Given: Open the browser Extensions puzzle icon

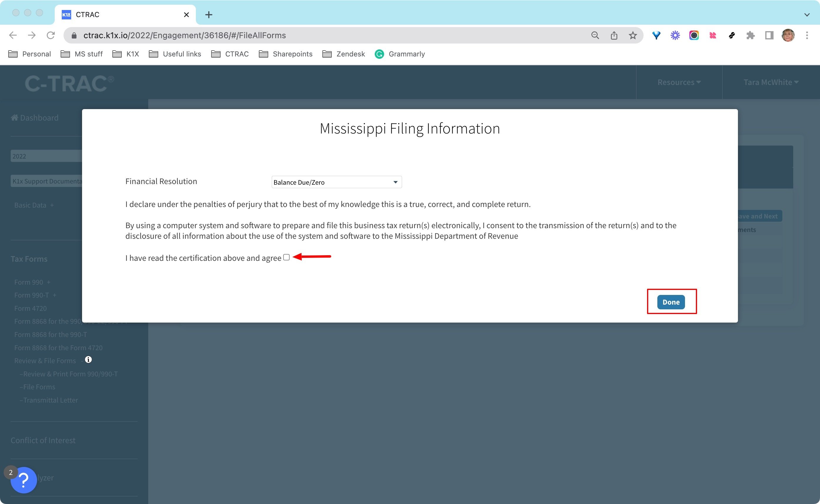Looking at the screenshot, I should pos(750,35).
